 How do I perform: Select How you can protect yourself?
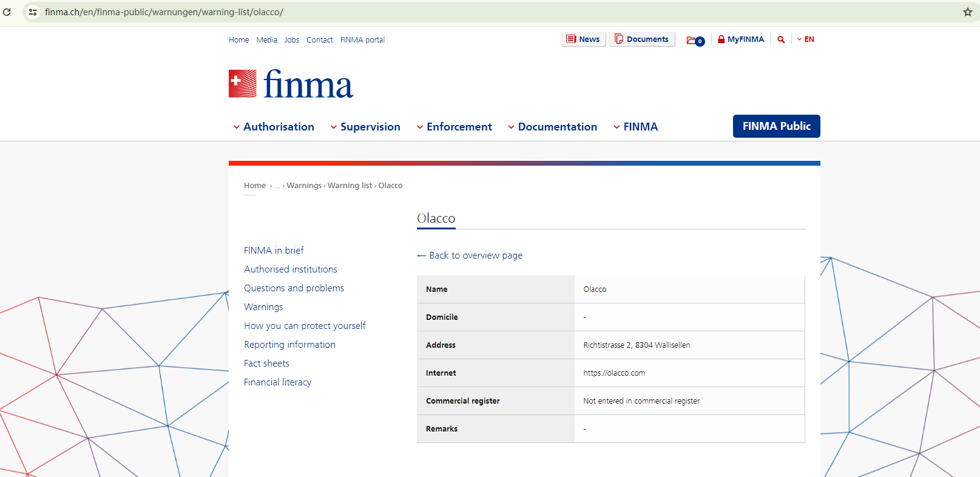coord(305,326)
